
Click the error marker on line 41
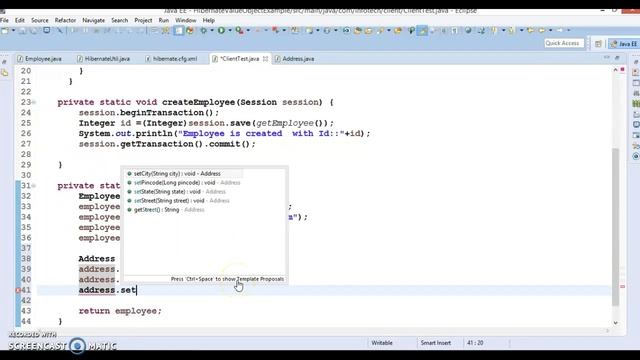18,290
